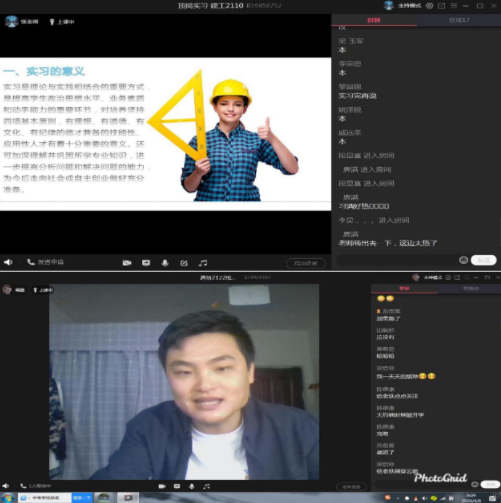Click the shield settings icon in top title bar
This screenshot has height=503, width=501.
[430, 6]
